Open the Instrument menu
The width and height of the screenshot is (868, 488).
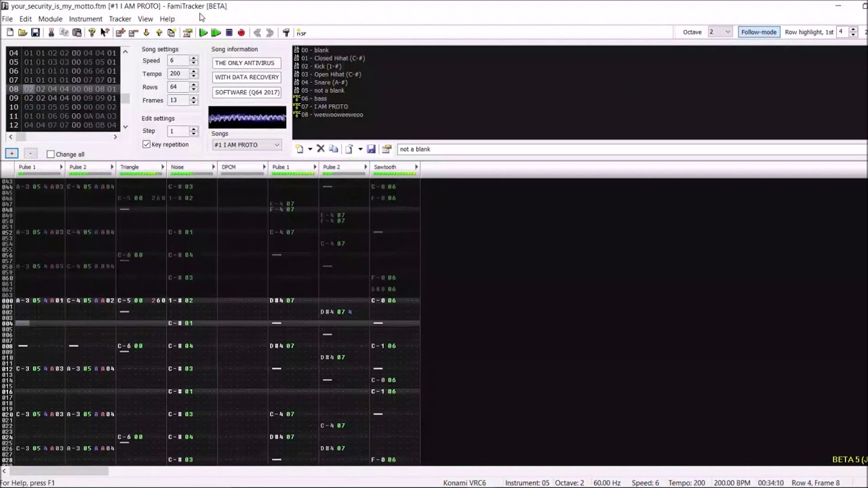click(85, 19)
